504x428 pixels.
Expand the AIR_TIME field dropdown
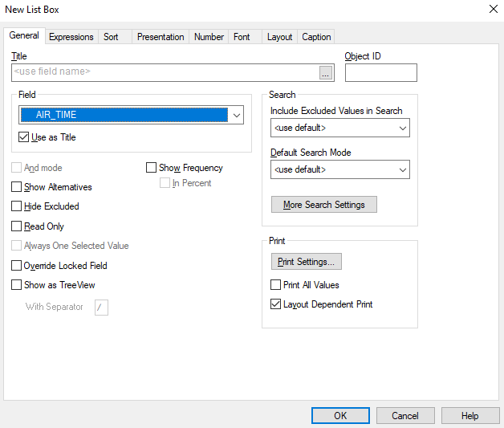pos(236,115)
